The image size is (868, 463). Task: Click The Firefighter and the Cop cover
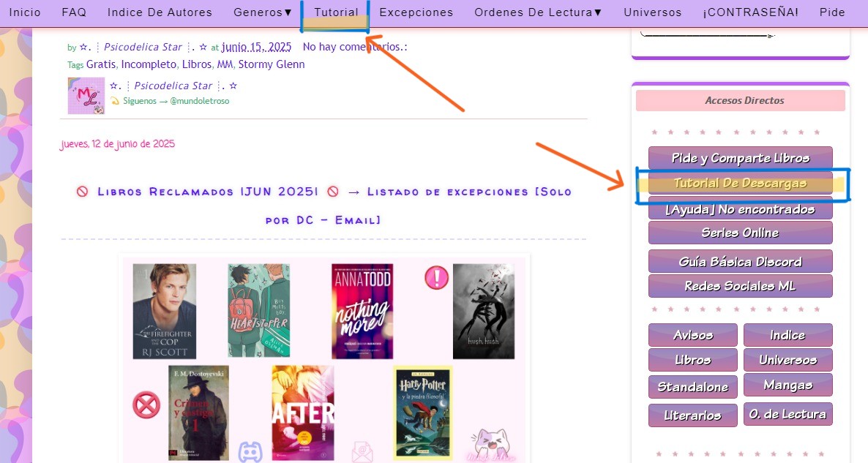[165, 312]
